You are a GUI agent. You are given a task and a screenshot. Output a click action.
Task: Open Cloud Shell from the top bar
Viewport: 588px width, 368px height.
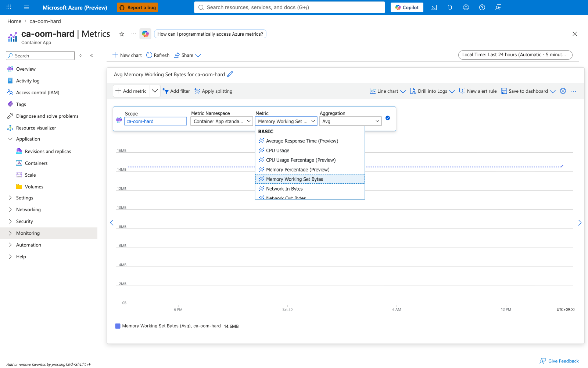pyautogui.click(x=434, y=7)
